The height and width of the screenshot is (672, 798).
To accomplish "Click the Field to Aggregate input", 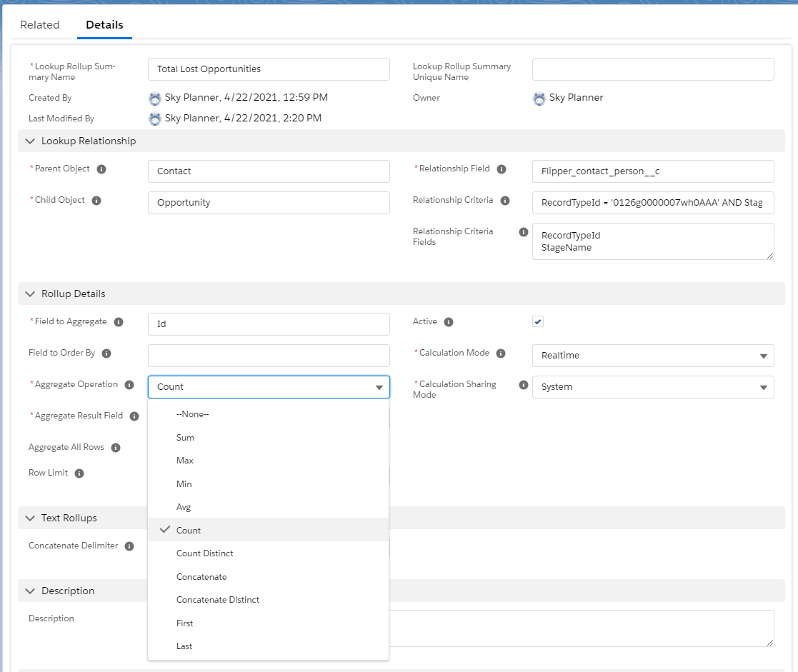I will pyautogui.click(x=269, y=324).
